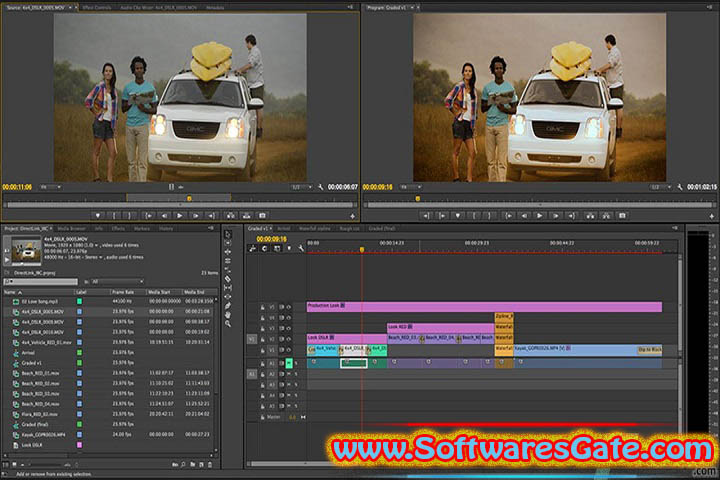Create new bin in Project panel

pos(193,465)
